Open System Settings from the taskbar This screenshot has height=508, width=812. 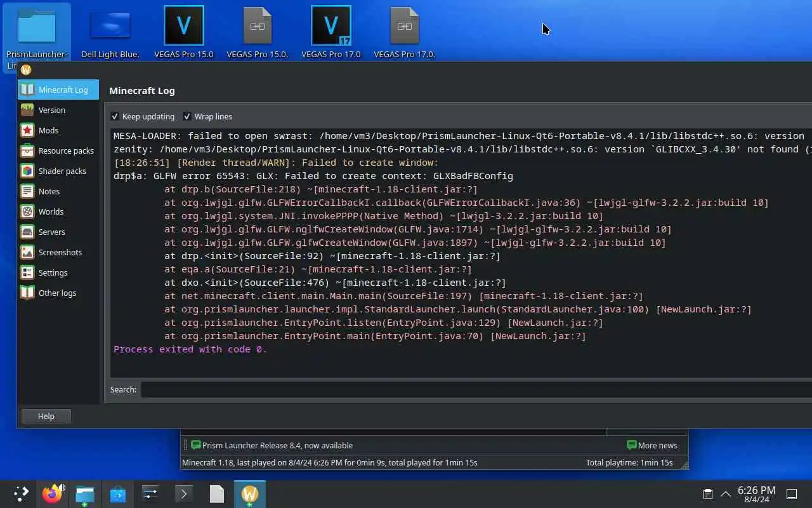tap(151, 493)
